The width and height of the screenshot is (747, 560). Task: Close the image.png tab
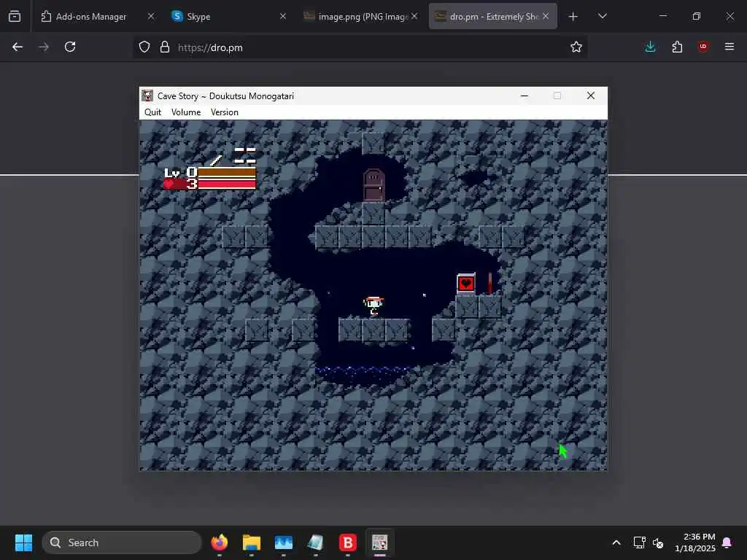click(414, 16)
